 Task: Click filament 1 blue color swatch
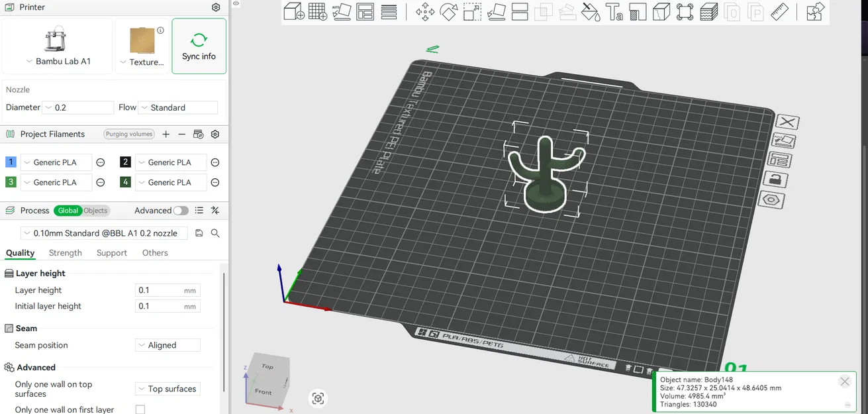point(11,162)
